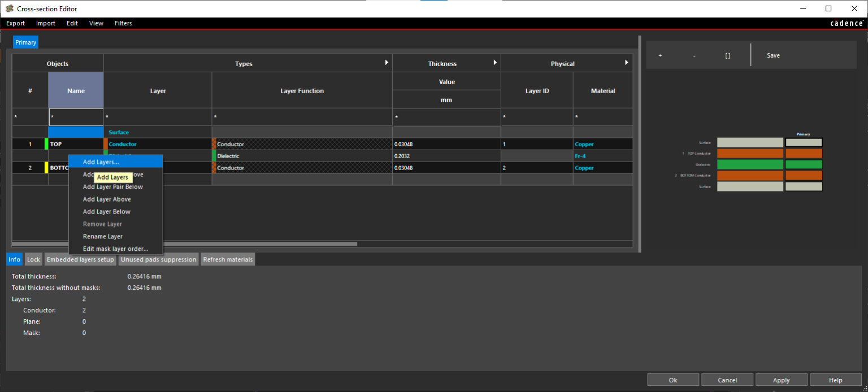This screenshot has height=392, width=868.
Task: Click the yellow color marker for BOTTOM layer
Action: [46, 168]
